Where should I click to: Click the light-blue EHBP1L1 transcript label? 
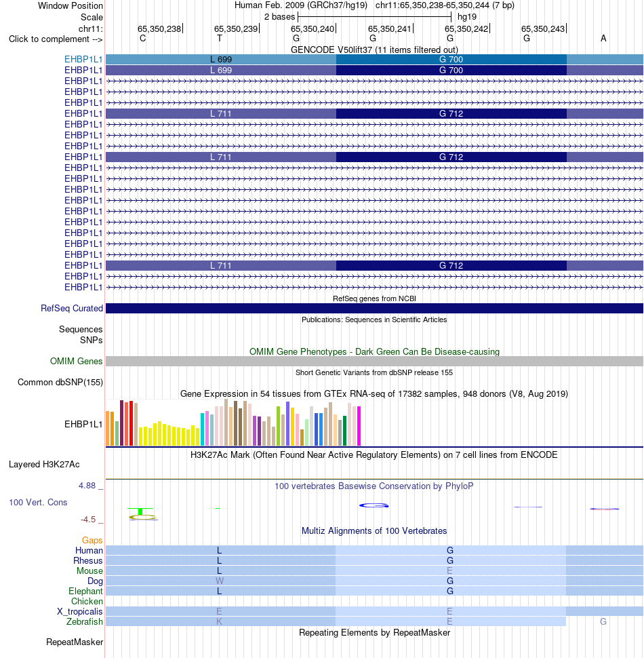click(83, 60)
